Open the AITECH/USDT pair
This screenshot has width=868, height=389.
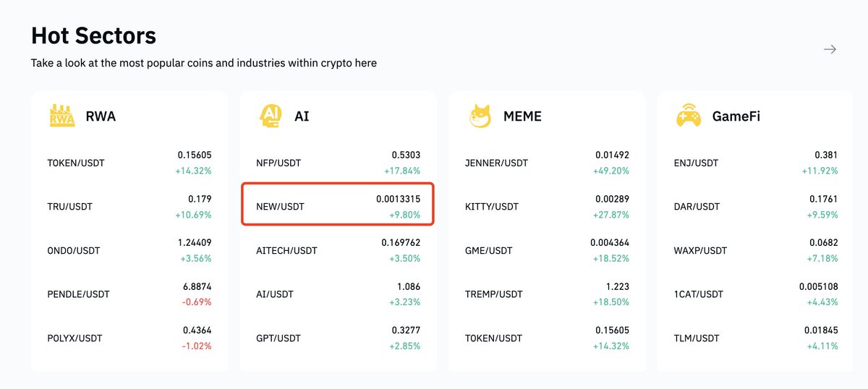point(338,250)
